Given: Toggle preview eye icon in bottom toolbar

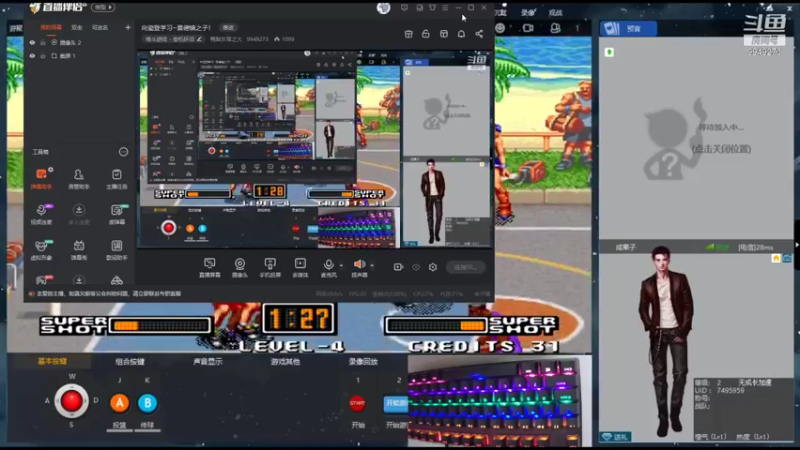Looking at the screenshot, I should pyautogui.click(x=416, y=267).
